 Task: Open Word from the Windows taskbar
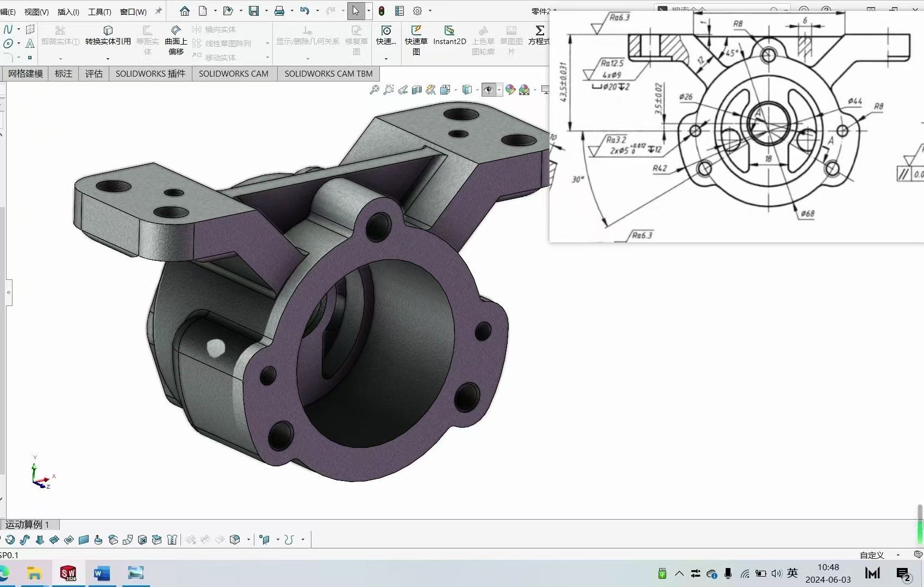point(102,573)
